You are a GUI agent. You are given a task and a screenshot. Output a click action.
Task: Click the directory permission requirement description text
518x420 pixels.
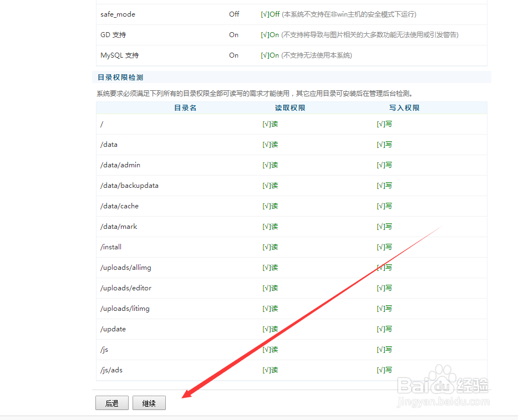[x=255, y=94]
